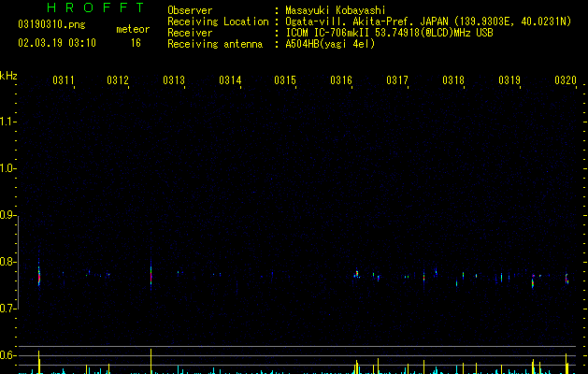588x374 pixels.
Task: Click the meteor label
Action: pyautogui.click(x=133, y=29)
